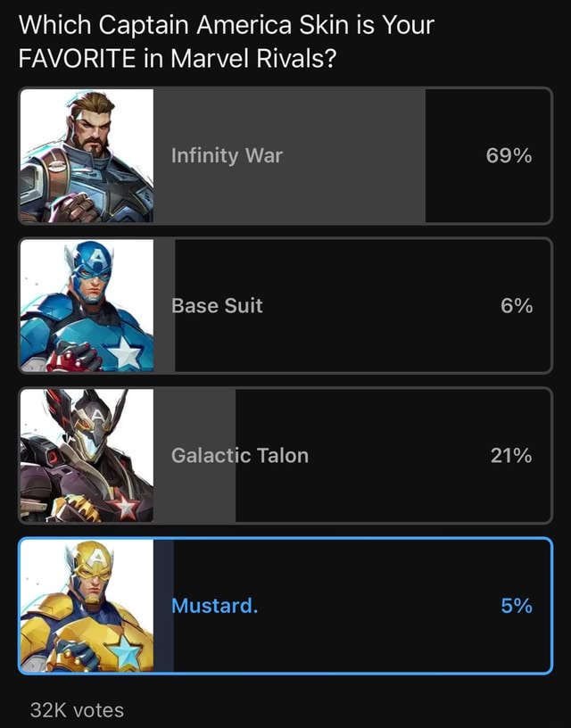Click the 69% result value
Screen dimensions: 571x728
coord(517,155)
